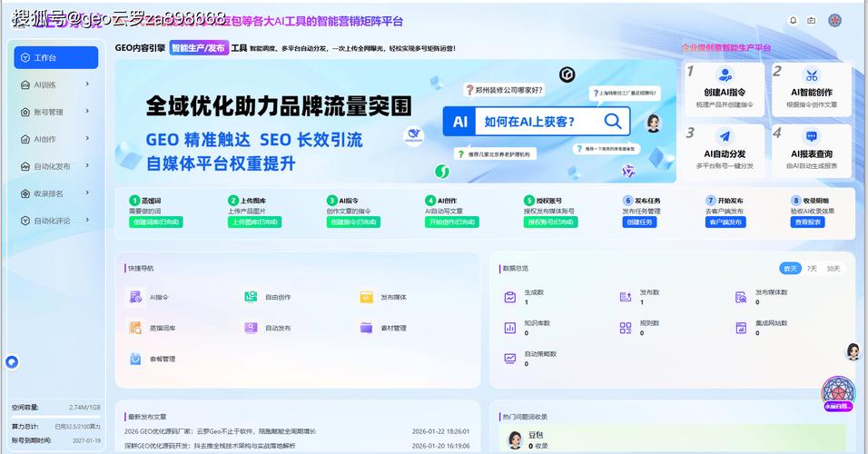Click the 自动化评论 sidebar icon

click(x=25, y=221)
